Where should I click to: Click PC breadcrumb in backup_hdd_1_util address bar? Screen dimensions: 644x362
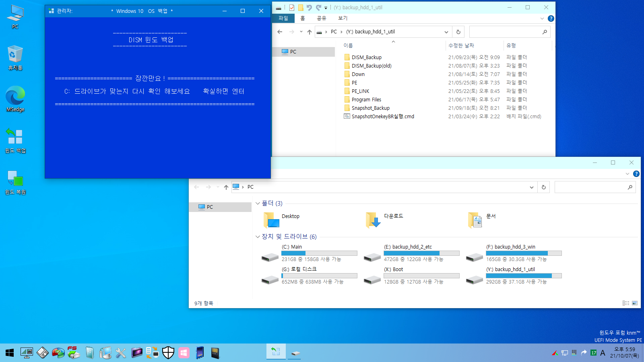[334, 32]
